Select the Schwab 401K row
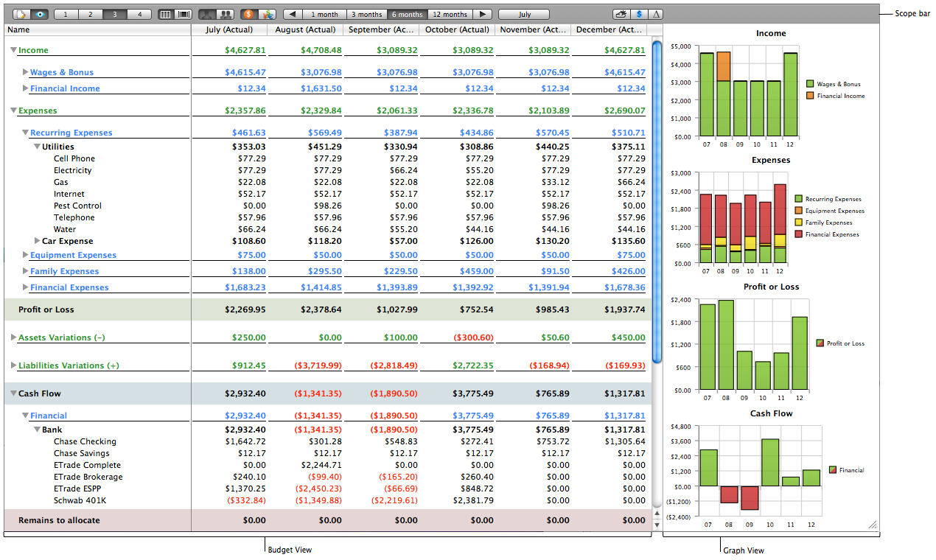 (x=328, y=500)
